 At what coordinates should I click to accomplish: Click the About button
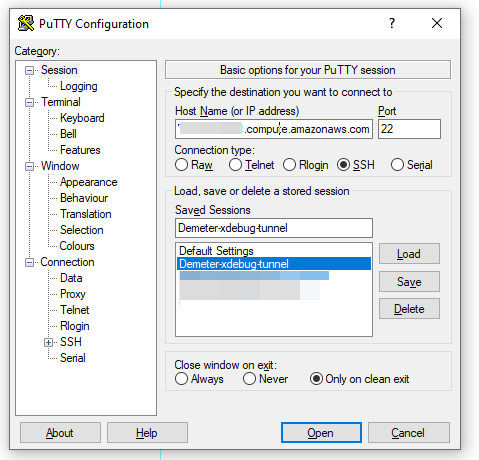coord(60,433)
